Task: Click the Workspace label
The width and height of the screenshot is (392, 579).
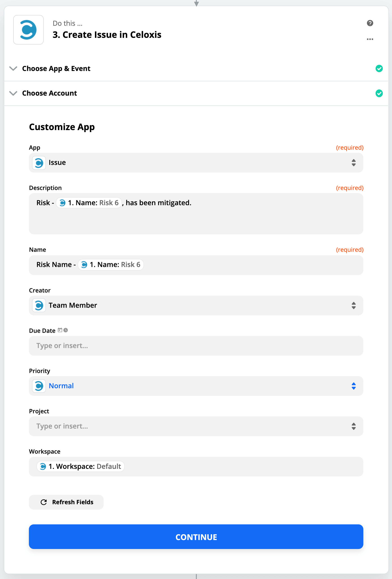Action: (45, 451)
